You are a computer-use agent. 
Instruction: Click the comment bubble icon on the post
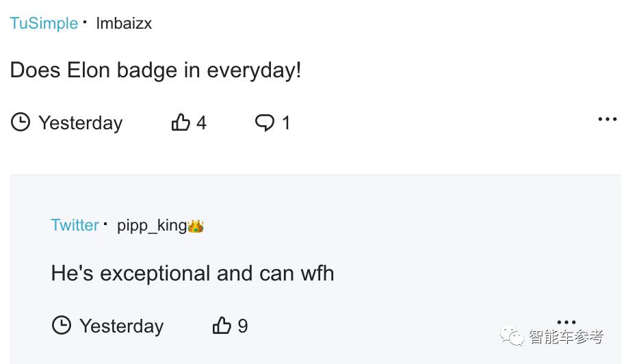[x=264, y=122]
